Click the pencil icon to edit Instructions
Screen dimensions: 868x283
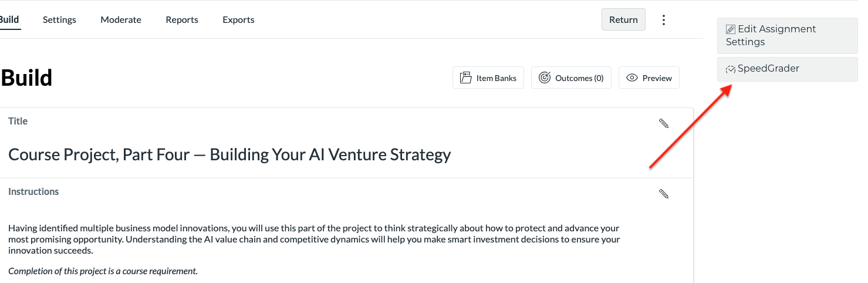pos(664,194)
